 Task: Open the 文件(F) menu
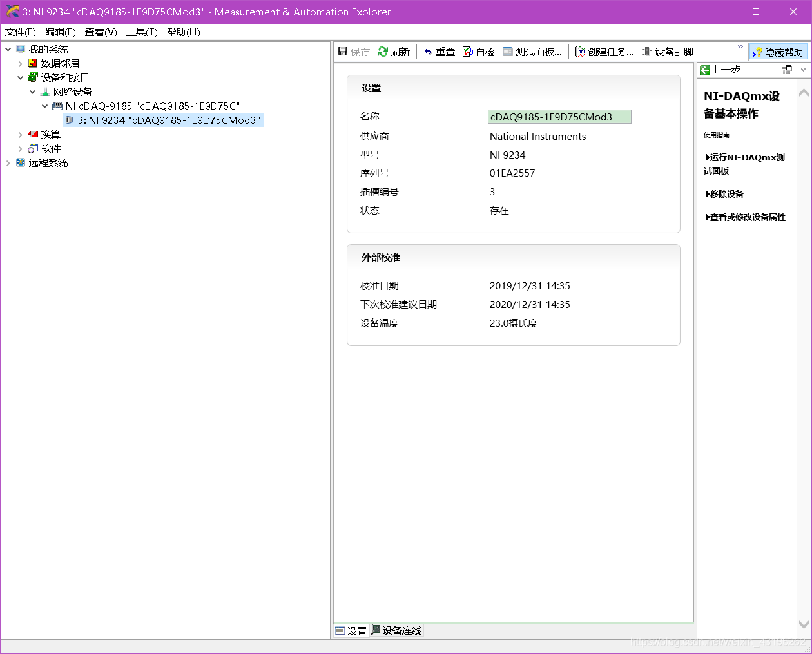[21, 32]
